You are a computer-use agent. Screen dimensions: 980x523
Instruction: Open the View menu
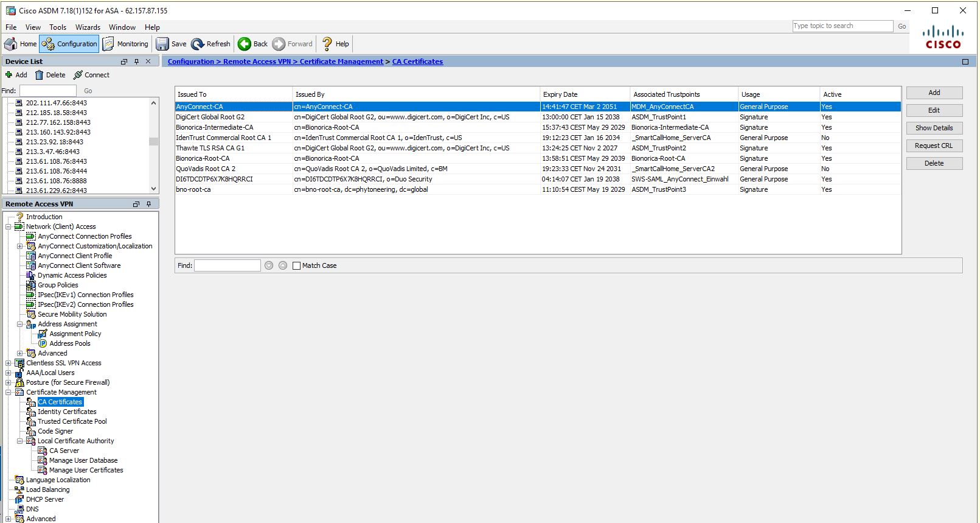33,27
